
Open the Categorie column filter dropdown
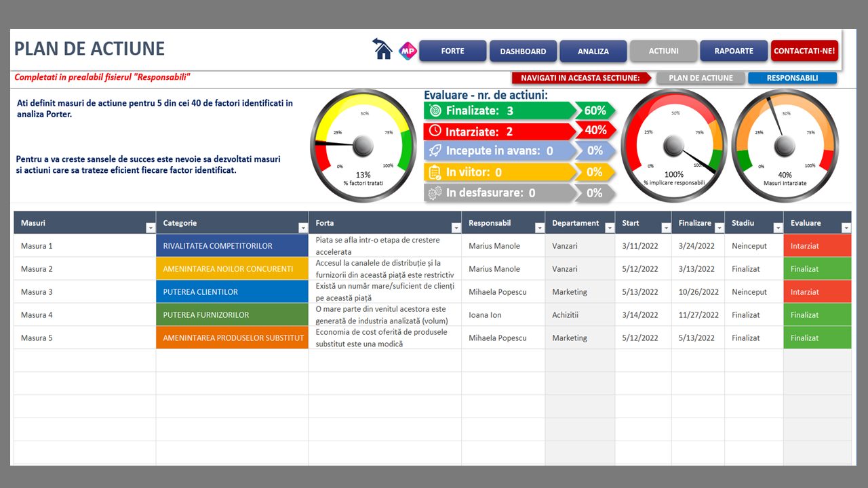click(302, 228)
